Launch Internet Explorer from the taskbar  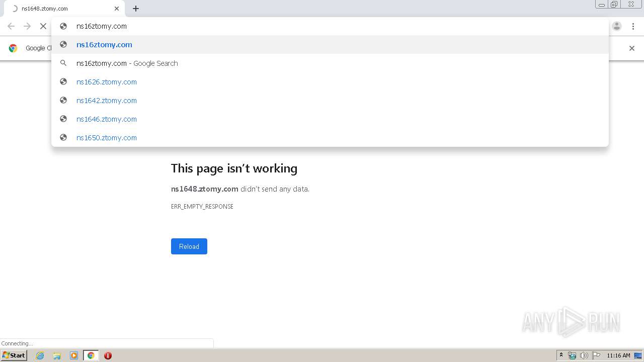pyautogui.click(x=40, y=355)
